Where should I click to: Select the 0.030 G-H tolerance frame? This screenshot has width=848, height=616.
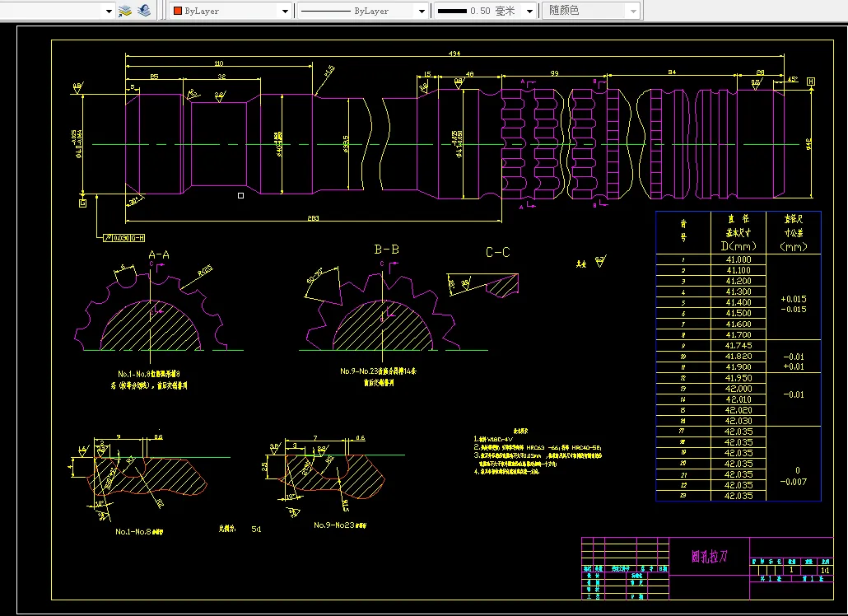(x=123, y=238)
